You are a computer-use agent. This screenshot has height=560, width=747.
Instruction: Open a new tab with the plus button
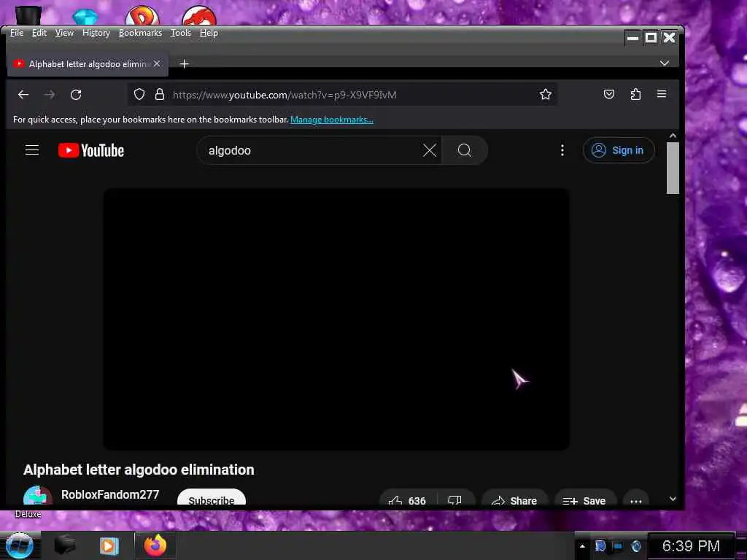184,64
